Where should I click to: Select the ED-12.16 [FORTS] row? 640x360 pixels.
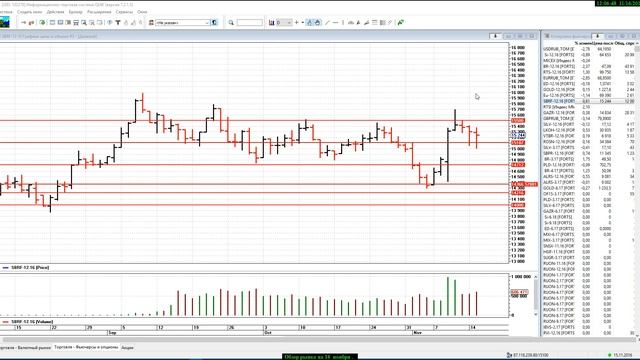pos(589,83)
